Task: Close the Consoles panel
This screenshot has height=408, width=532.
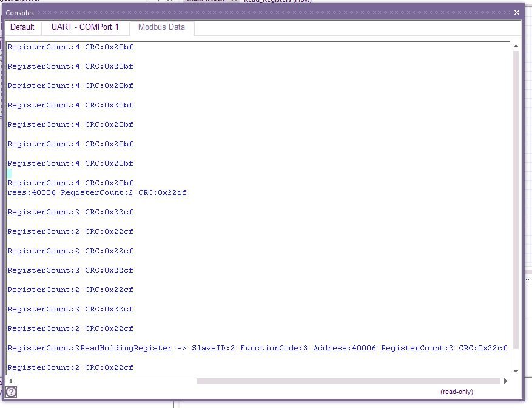Action: [517, 13]
